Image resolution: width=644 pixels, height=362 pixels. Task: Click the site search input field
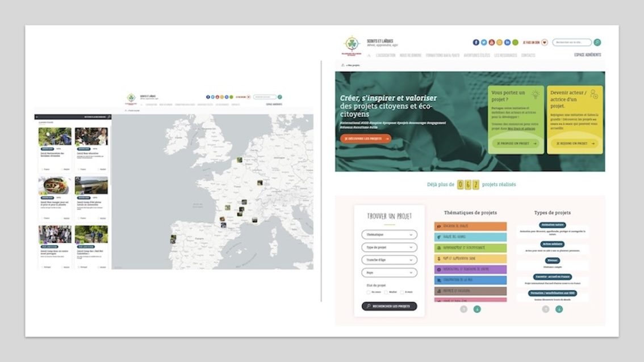pyautogui.click(x=571, y=43)
